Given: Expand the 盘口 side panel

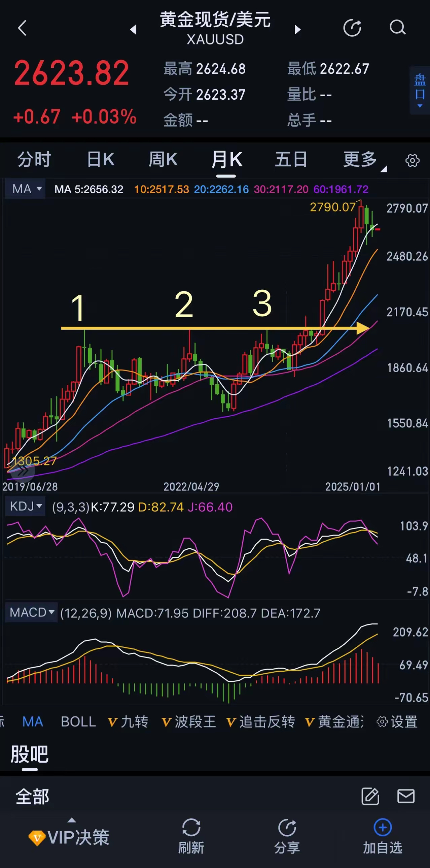Looking at the screenshot, I should 420,90.
